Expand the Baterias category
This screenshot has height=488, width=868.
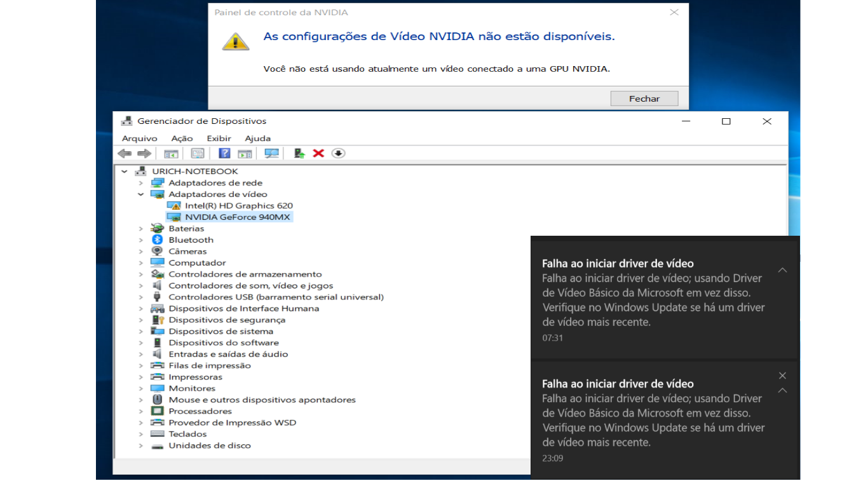point(141,228)
